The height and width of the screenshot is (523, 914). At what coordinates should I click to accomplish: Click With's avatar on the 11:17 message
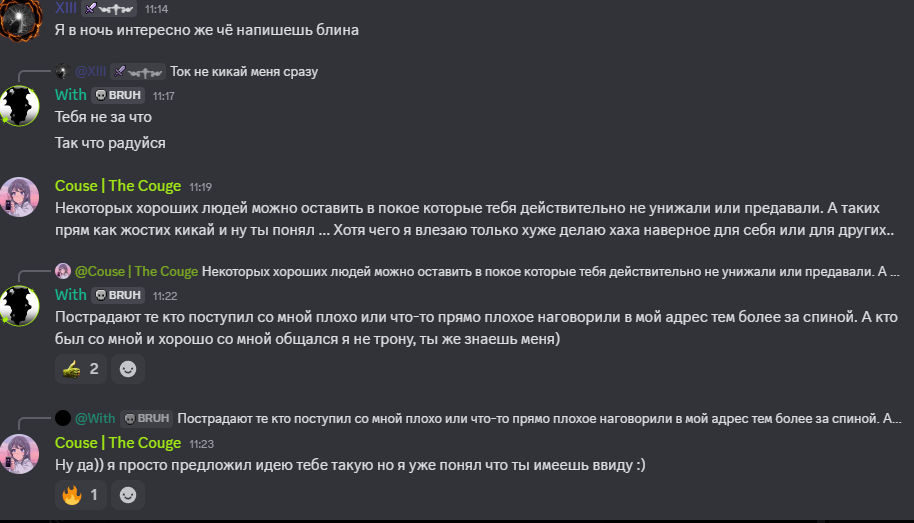pos(20,106)
